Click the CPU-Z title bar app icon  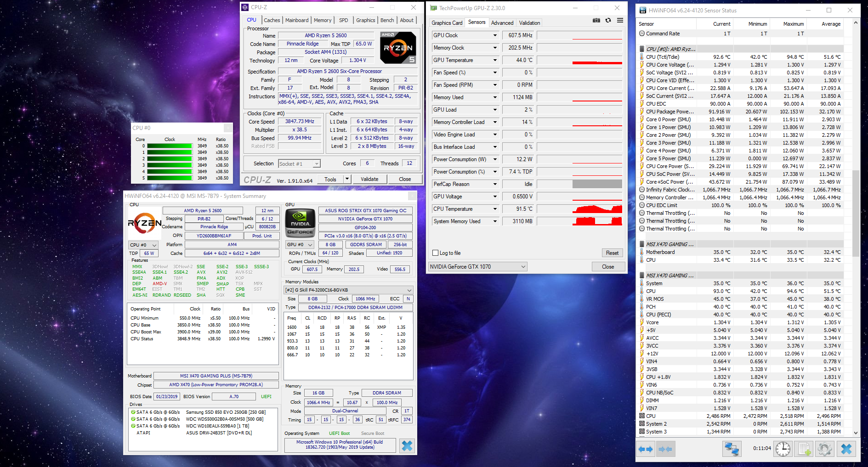245,7
